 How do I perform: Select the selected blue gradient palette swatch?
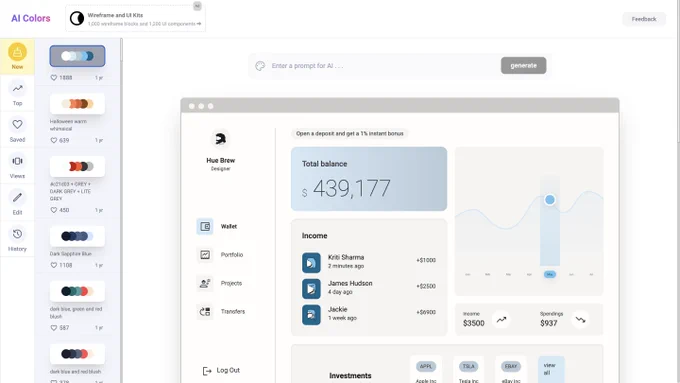click(x=77, y=56)
